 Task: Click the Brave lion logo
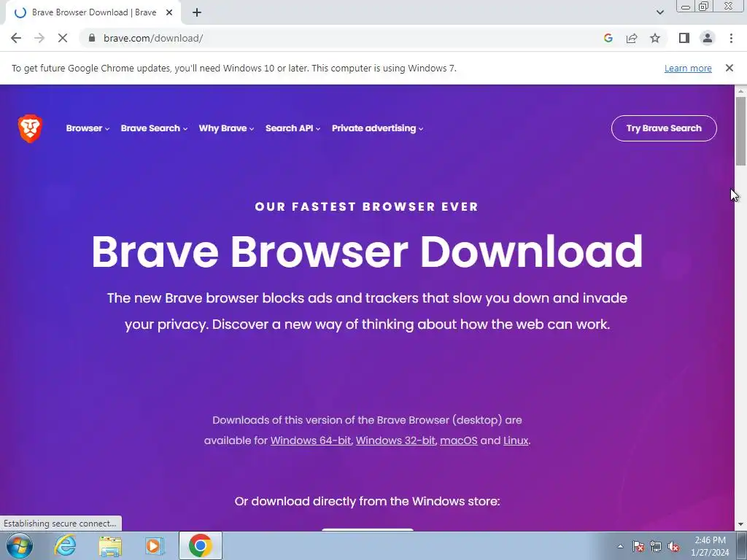[30, 128]
